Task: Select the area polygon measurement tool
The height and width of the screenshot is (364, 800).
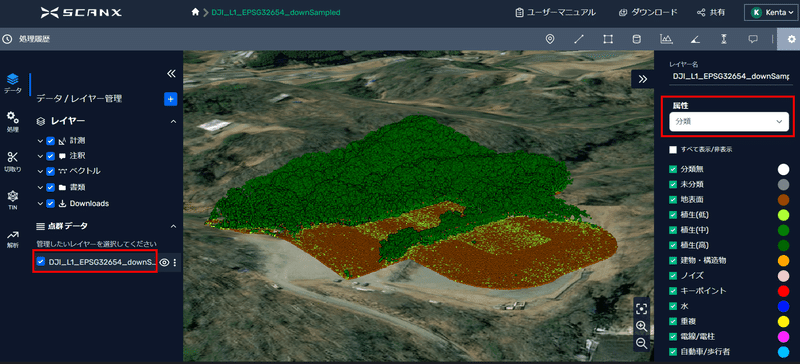Action: click(608, 39)
